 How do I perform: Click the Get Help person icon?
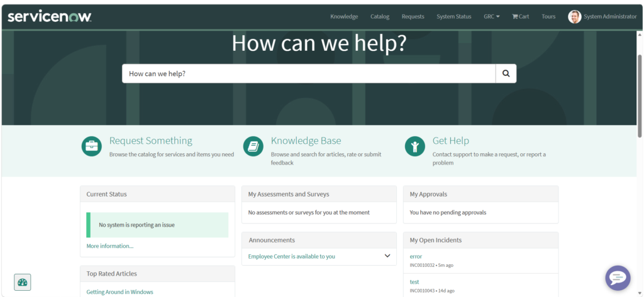[x=415, y=146]
